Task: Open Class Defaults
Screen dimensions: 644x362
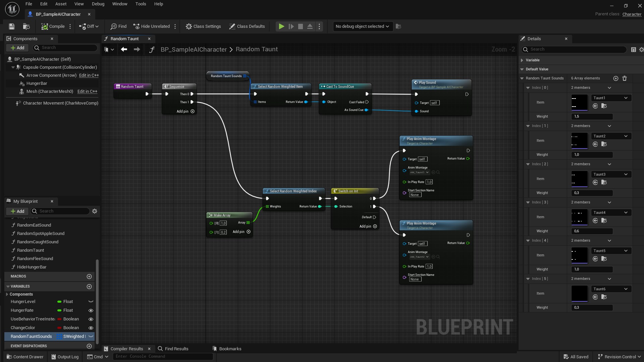Action: tap(247, 26)
